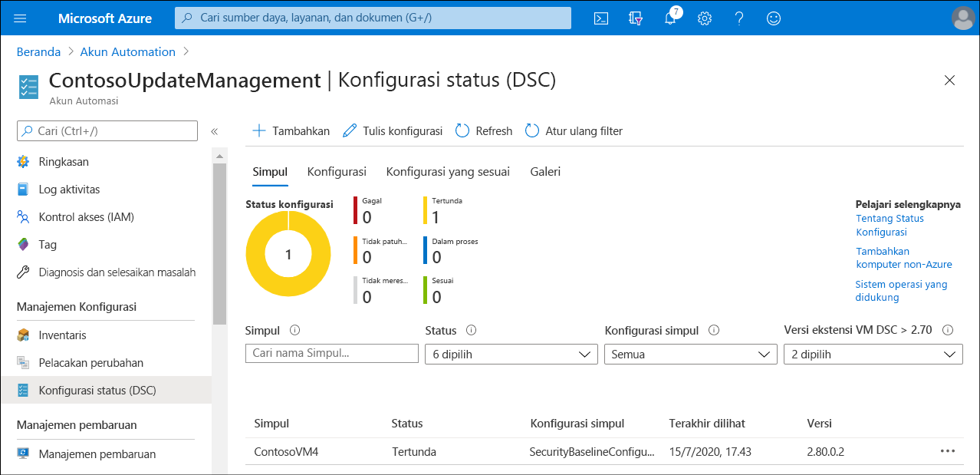Sort by Terakhir dilihat column header
The image size is (980, 475).
707,424
